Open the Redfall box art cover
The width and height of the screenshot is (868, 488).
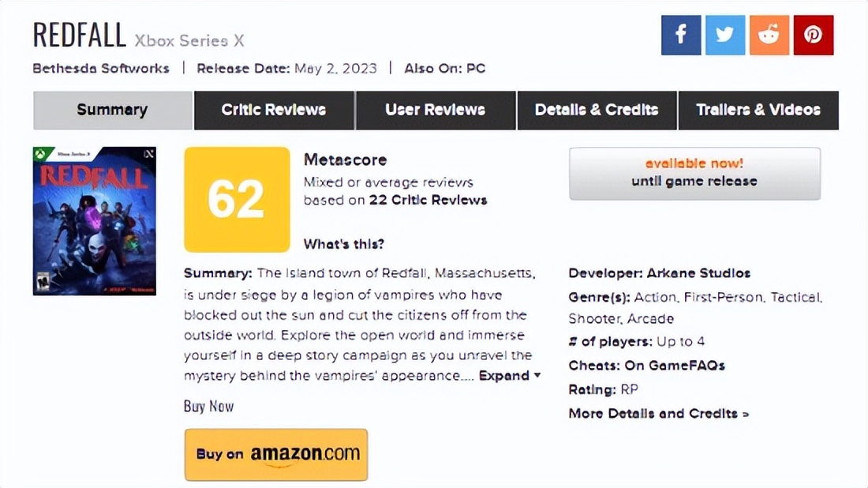pos(95,221)
